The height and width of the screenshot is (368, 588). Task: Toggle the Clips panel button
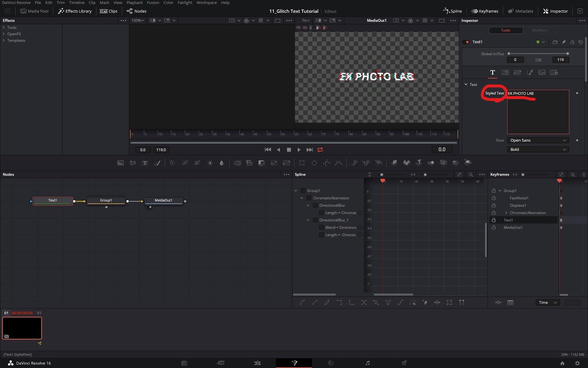pyautogui.click(x=109, y=11)
